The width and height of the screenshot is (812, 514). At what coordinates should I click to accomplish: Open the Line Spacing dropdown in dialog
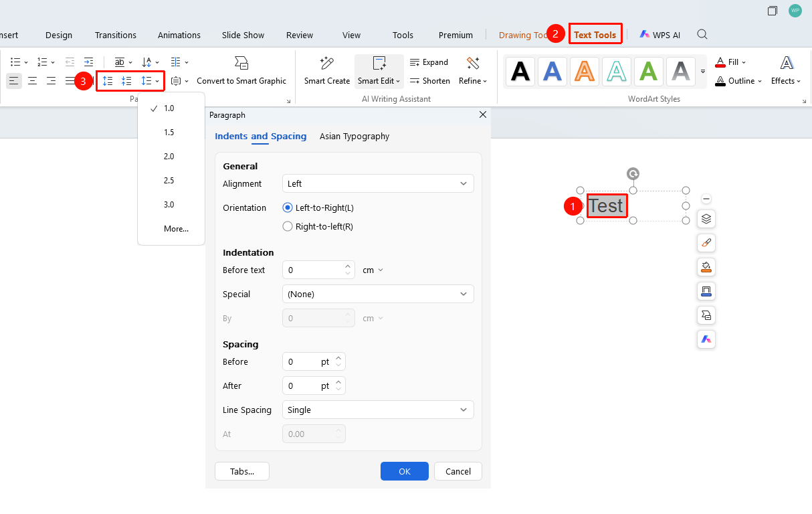(378, 410)
